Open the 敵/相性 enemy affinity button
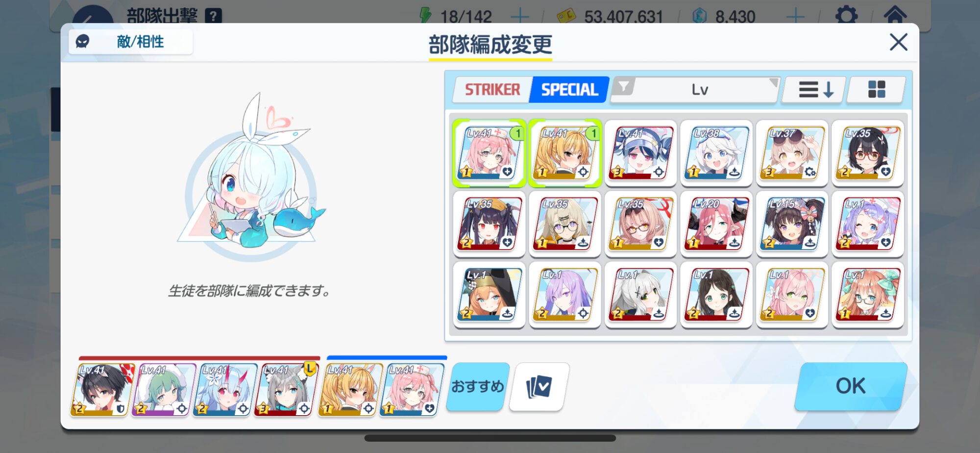Image resolution: width=980 pixels, height=453 pixels. (x=131, y=42)
